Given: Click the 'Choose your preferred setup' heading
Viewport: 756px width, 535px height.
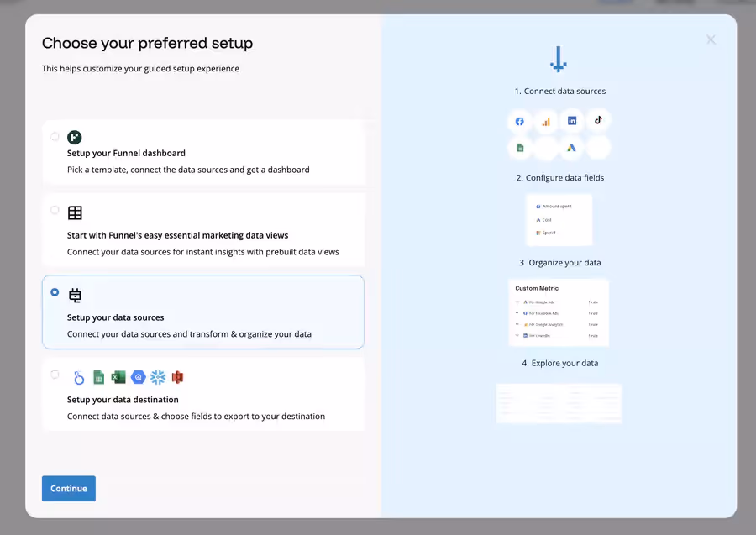Looking at the screenshot, I should (147, 44).
